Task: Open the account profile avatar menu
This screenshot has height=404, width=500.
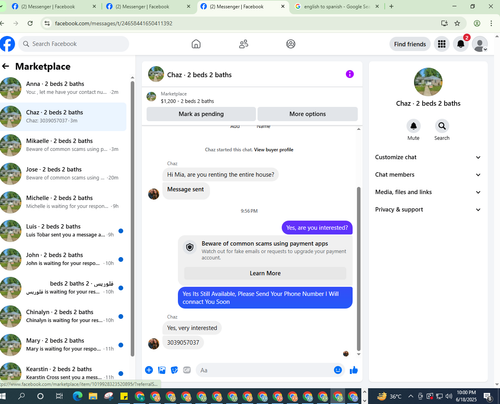Action: click(x=480, y=44)
